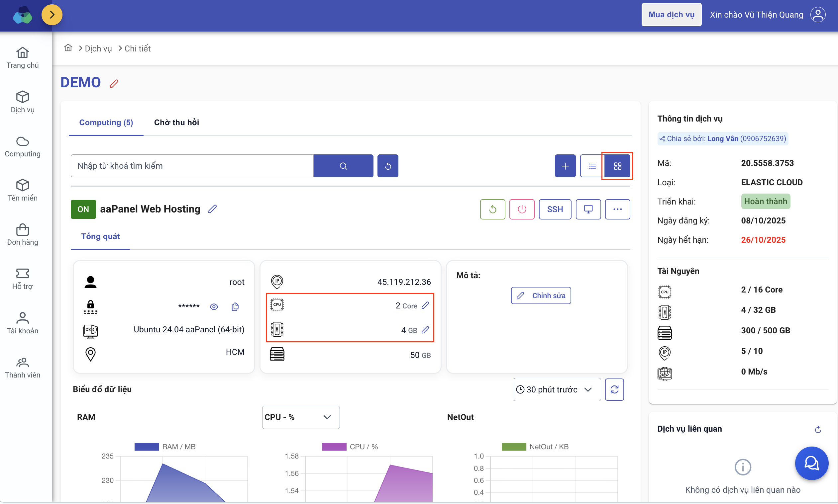Viewport: 838px width, 504px height.
Task: Switch to Chờ thu hồi tab
Action: pyautogui.click(x=176, y=122)
